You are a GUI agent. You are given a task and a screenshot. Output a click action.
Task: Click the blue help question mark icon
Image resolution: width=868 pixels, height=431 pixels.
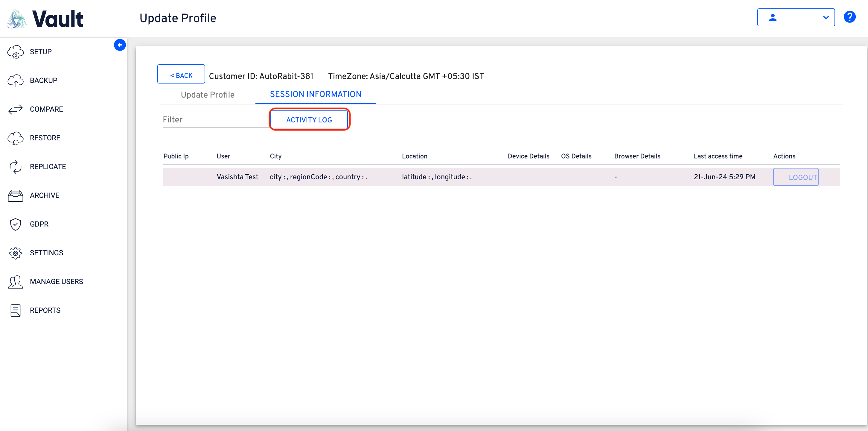point(849,17)
